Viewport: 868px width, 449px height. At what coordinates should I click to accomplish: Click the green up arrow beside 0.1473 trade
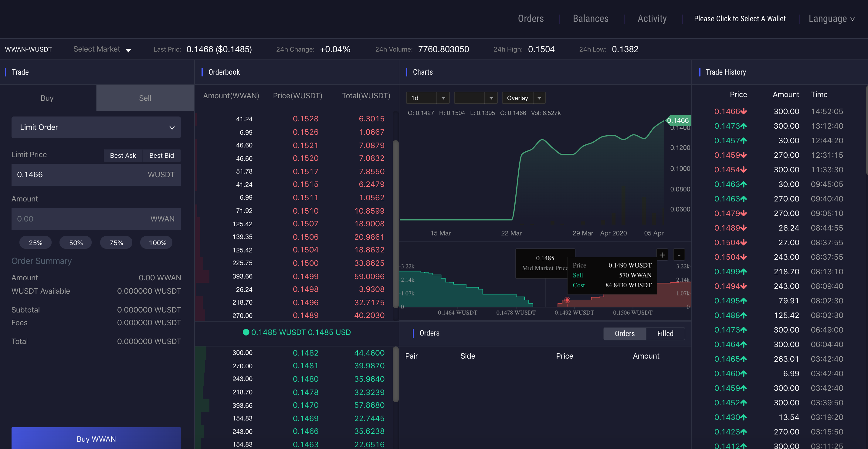coord(744,126)
